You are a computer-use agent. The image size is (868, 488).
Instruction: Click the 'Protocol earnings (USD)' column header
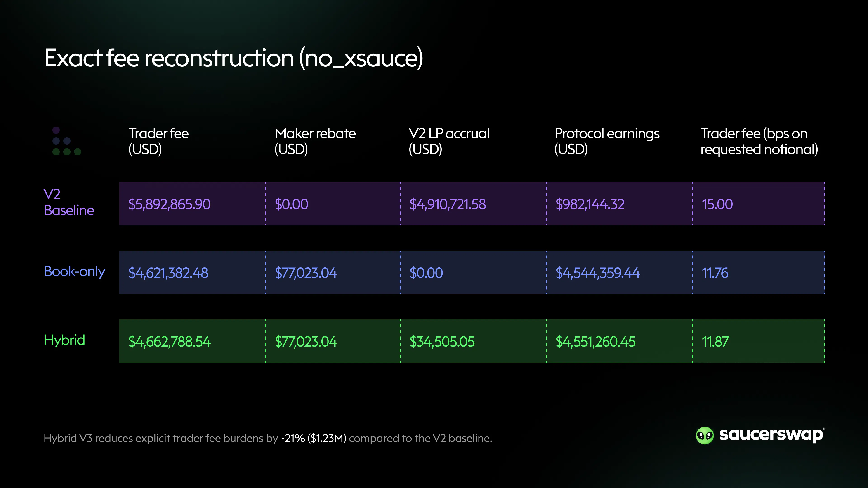(x=606, y=141)
